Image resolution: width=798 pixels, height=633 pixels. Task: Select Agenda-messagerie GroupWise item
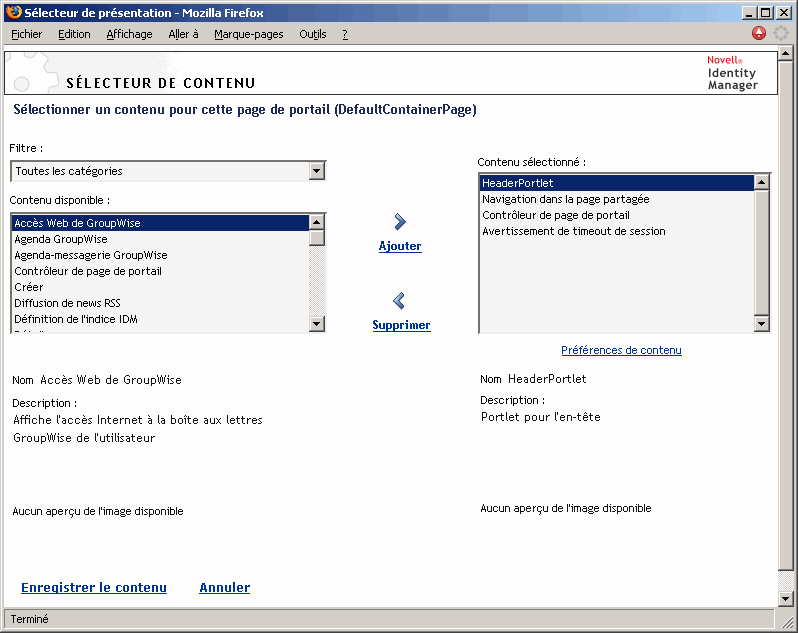click(x=160, y=255)
